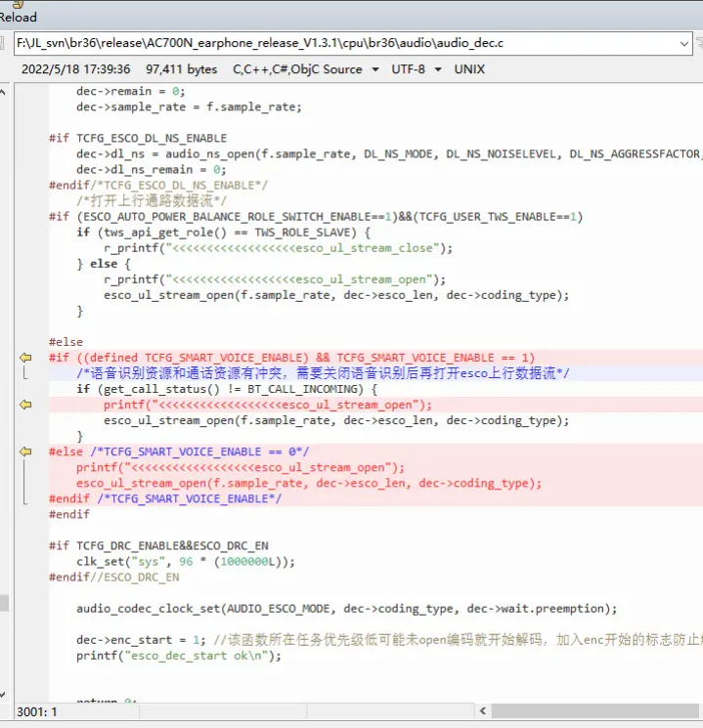Click the '2022/5/18 17:39:36' file date text
The height and width of the screenshot is (728, 703).
[x=75, y=69]
